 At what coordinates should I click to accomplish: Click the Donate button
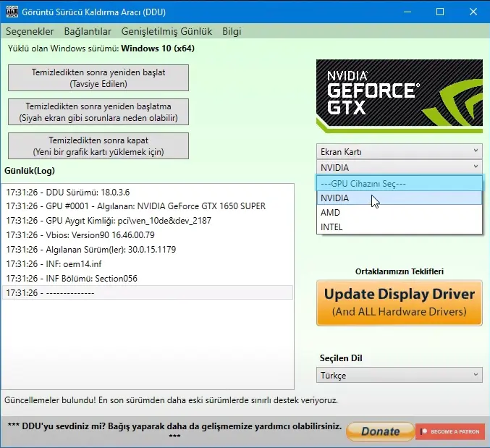(x=380, y=431)
